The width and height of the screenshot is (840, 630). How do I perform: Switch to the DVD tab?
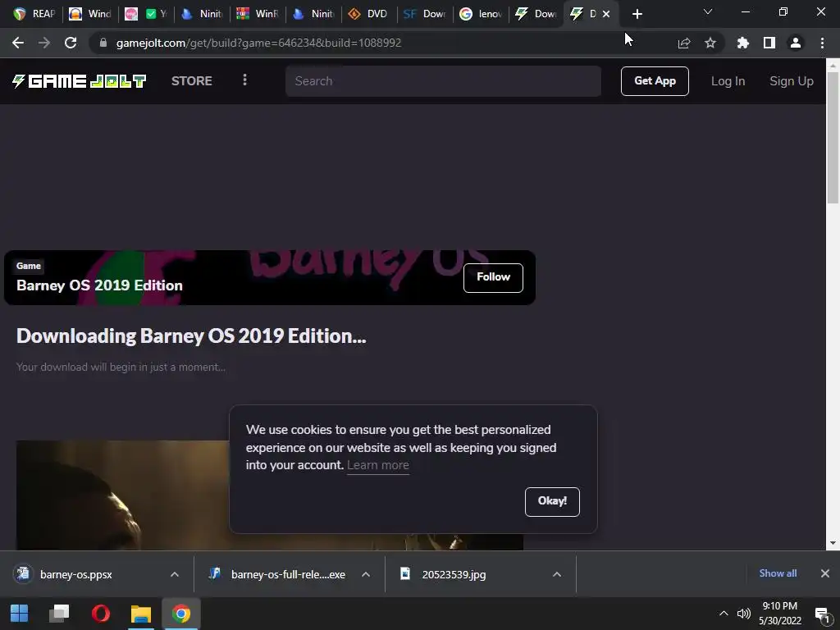point(369,14)
